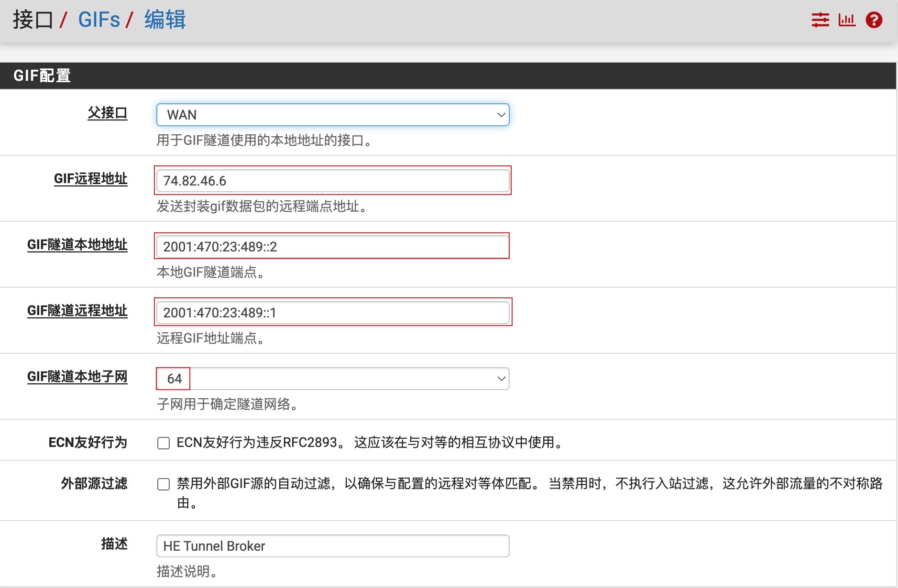Click the GIF remote address field 74.82.46.6
This screenshot has width=898, height=588.
click(x=333, y=181)
